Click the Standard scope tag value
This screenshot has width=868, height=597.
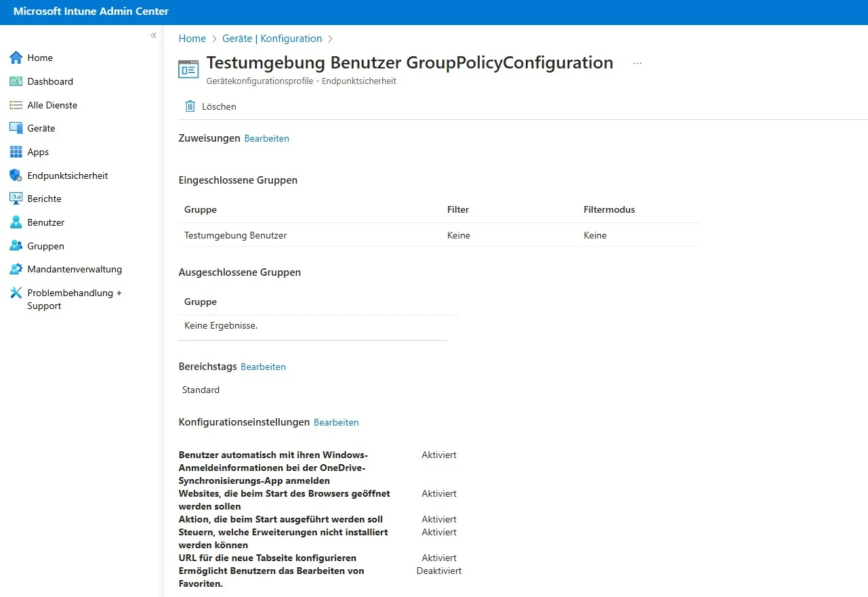coord(201,390)
